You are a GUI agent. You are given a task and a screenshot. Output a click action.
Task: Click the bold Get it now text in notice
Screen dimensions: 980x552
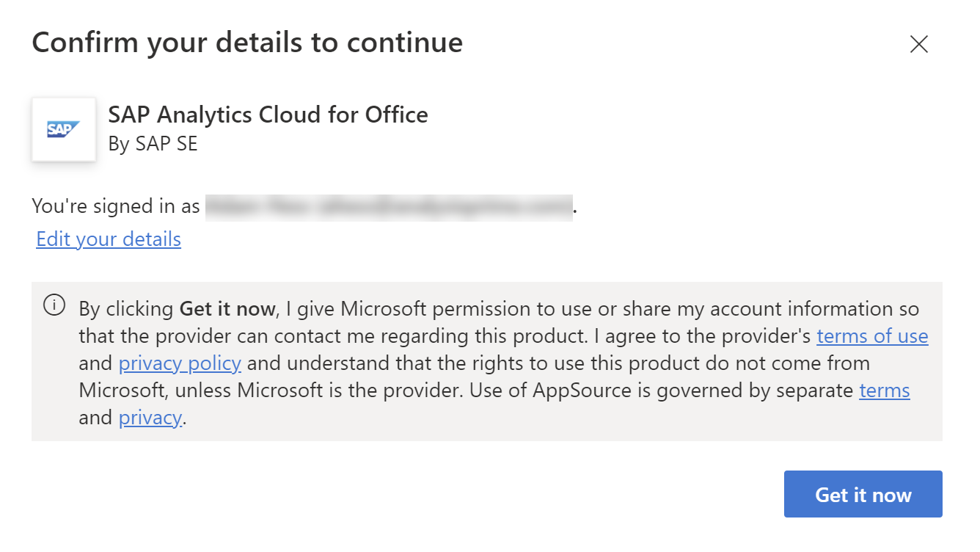227,309
